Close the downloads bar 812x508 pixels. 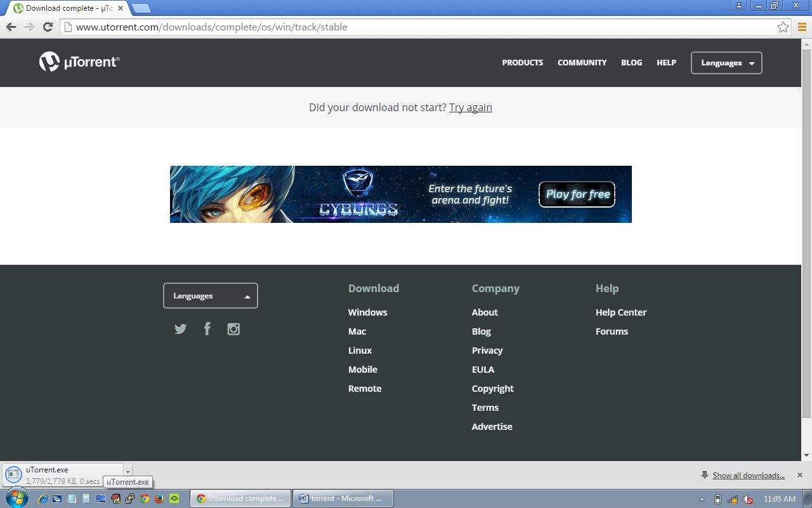point(800,475)
